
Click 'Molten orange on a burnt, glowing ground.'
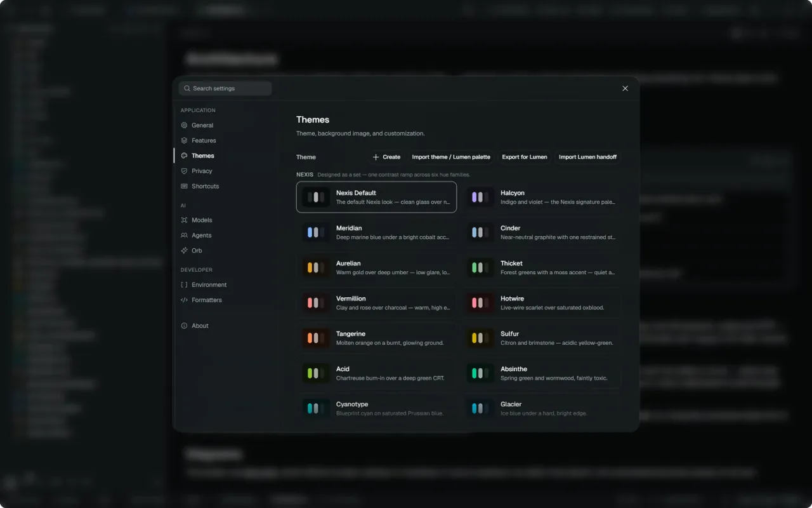point(390,343)
